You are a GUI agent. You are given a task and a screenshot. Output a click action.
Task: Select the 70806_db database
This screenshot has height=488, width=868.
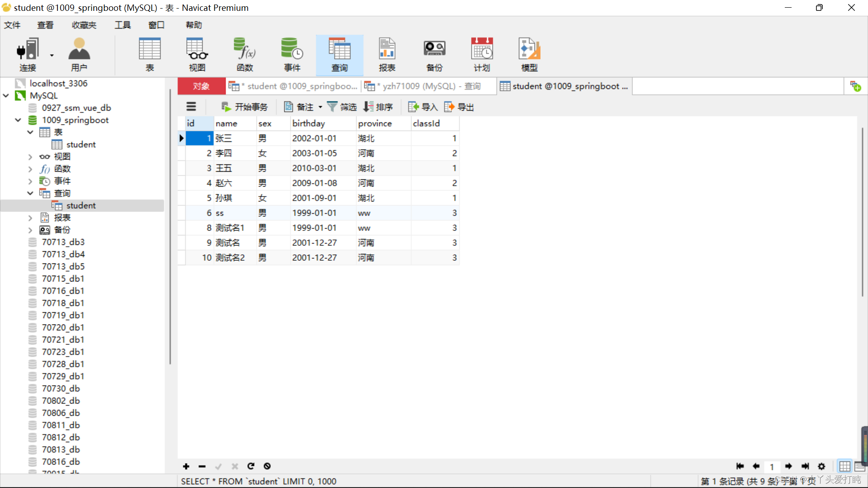pyautogui.click(x=61, y=413)
